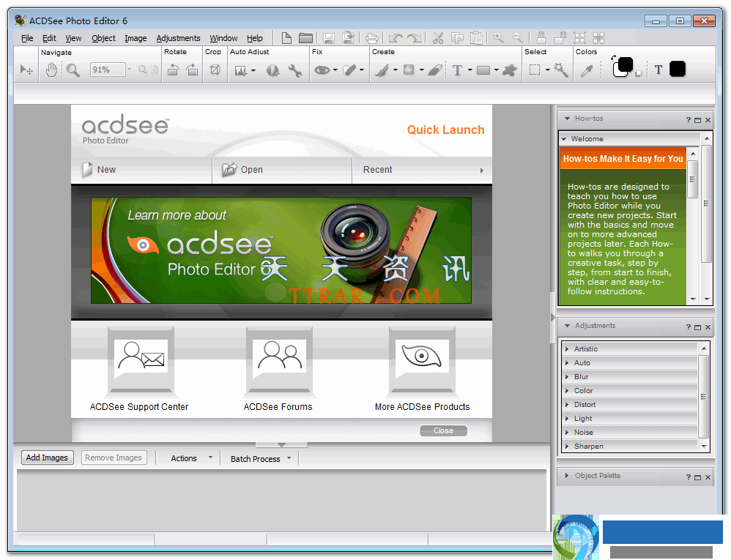The height and width of the screenshot is (560, 731).
Task: Select the move object arrow tool
Action: click(x=26, y=70)
